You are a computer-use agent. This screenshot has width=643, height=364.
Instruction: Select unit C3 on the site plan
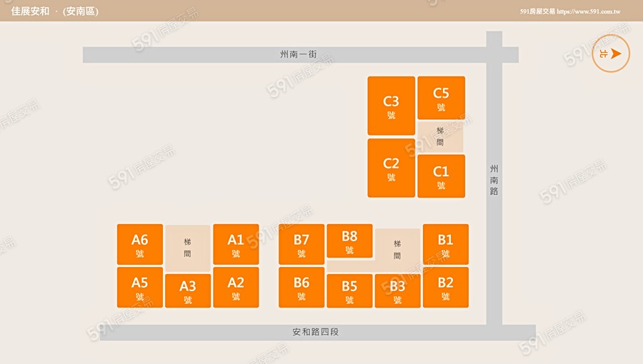pyautogui.click(x=391, y=106)
